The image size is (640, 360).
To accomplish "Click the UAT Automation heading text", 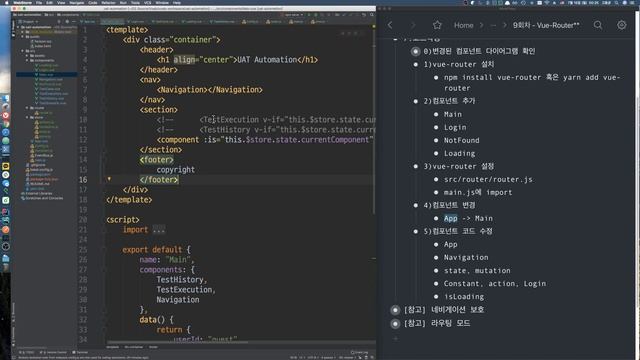I will coord(267,60).
